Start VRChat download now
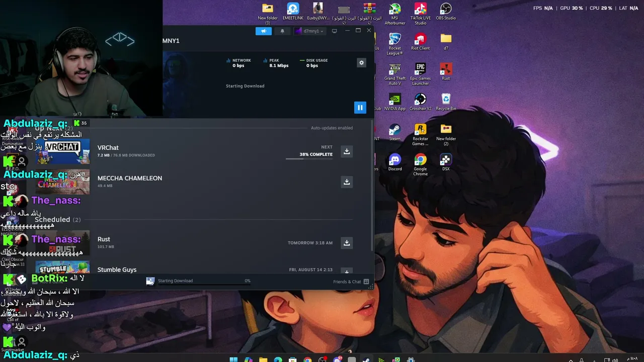The height and width of the screenshot is (362, 644). (347, 151)
